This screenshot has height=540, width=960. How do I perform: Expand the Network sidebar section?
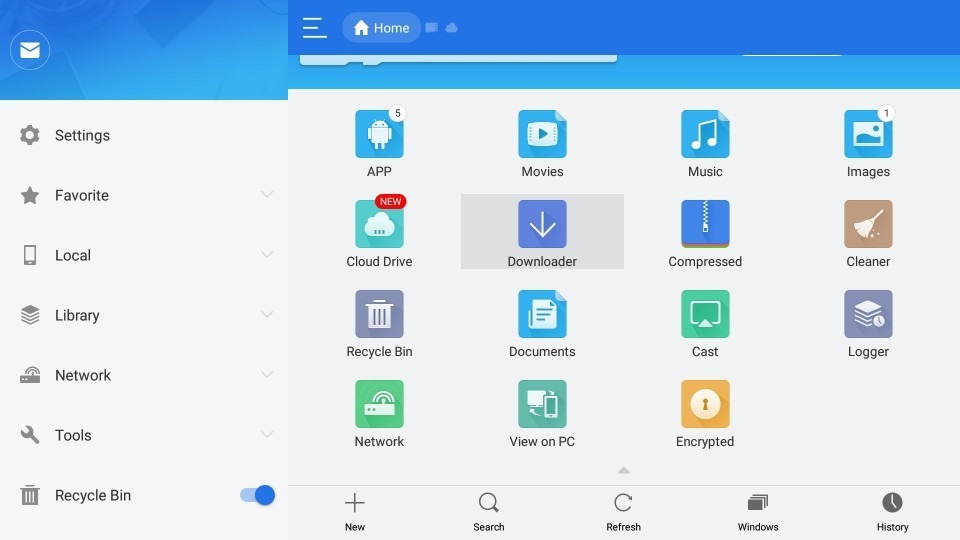[267, 375]
